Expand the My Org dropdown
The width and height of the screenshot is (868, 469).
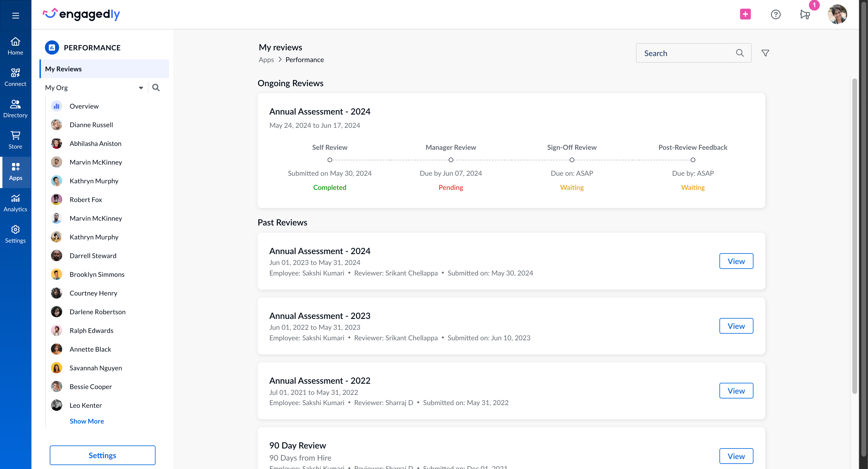(141, 88)
